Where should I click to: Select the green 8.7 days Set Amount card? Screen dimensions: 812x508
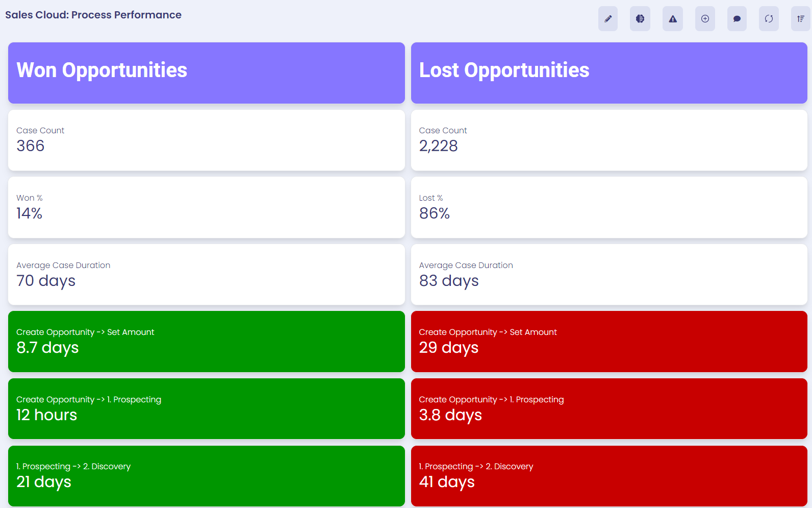coord(207,342)
